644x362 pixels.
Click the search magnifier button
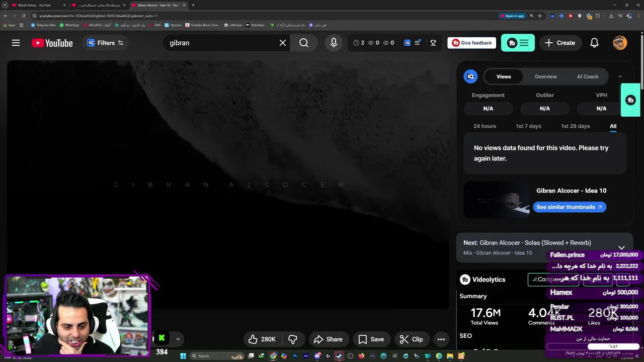point(304,43)
